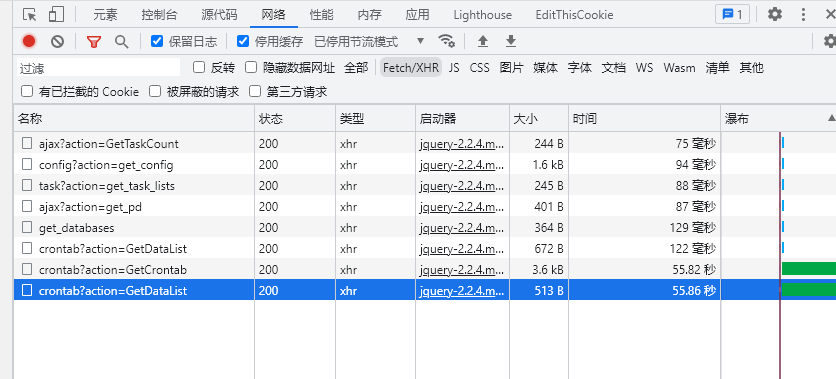The height and width of the screenshot is (379, 836).
Task: Toggle the device toolbar icon
Action: point(56,14)
